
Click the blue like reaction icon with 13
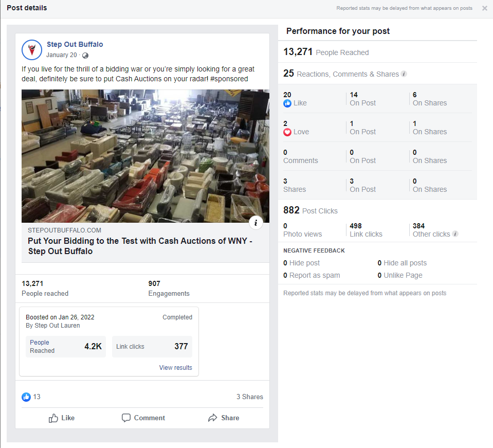tap(26, 397)
